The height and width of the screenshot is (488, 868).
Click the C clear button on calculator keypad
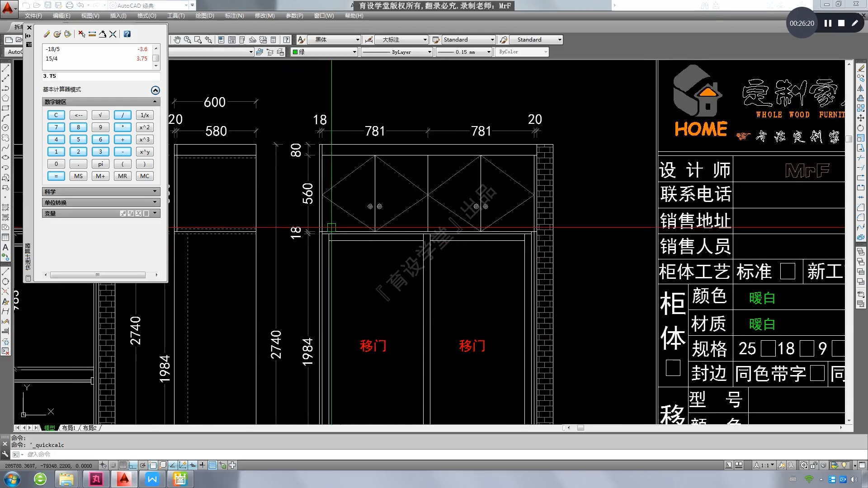(x=56, y=115)
